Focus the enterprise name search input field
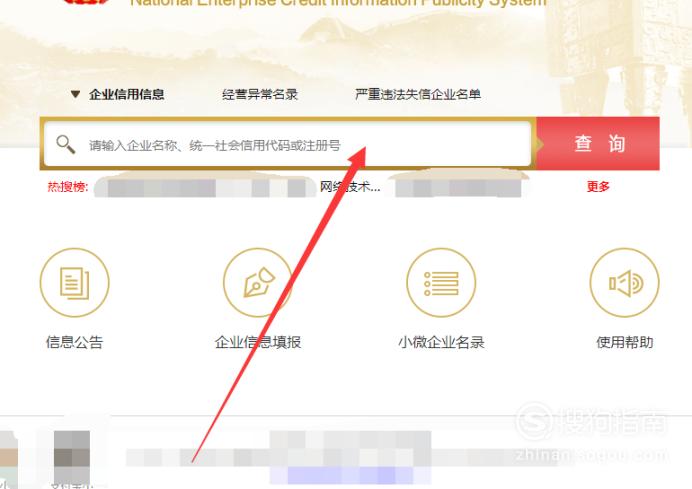The image size is (692, 489). tap(288, 144)
